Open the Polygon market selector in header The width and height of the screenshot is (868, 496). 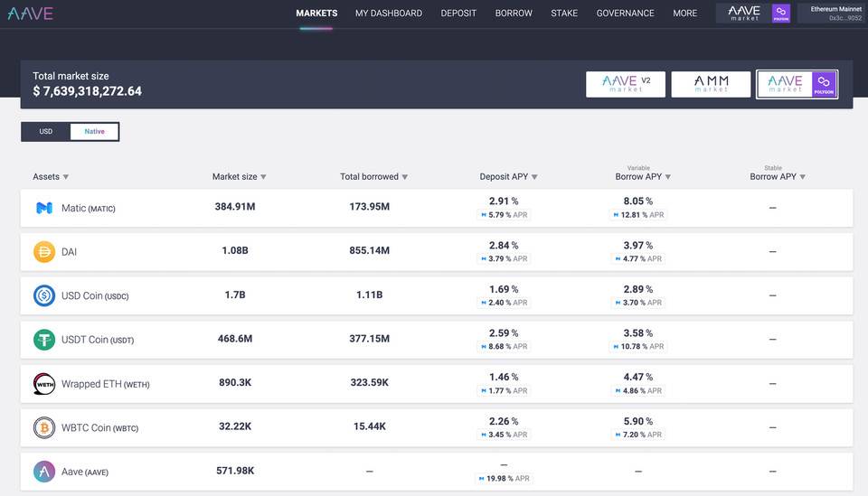(x=753, y=14)
